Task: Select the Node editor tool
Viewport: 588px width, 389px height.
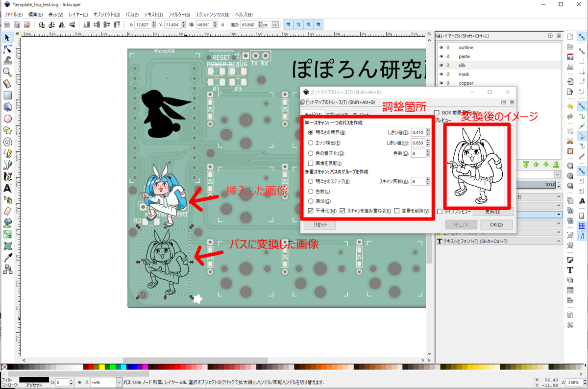Action: pos(7,49)
